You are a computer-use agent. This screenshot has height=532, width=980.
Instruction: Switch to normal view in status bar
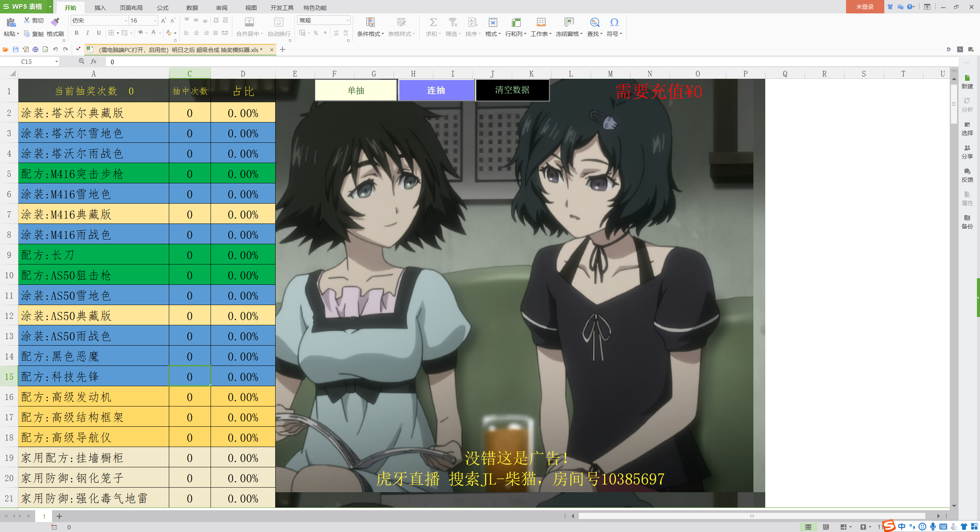click(x=808, y=527)
